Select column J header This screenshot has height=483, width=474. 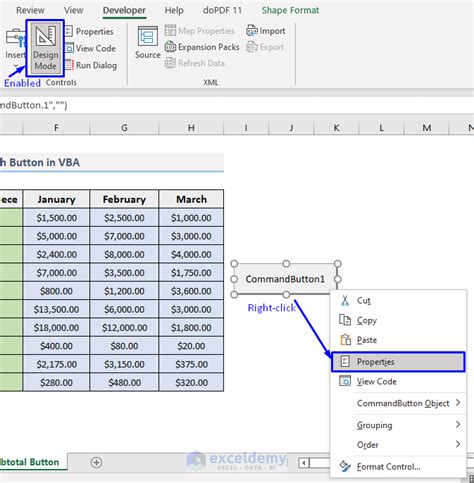pos(291,127)
